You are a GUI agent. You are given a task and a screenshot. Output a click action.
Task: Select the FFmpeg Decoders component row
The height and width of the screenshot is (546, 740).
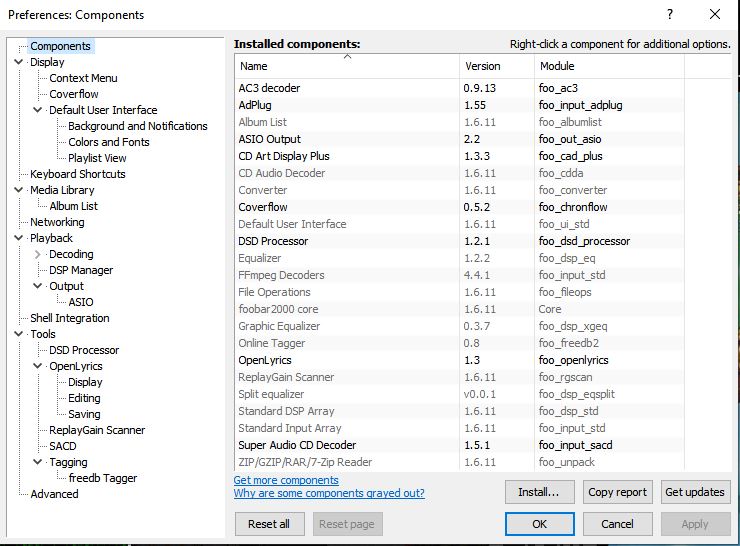tap(459, 275)
